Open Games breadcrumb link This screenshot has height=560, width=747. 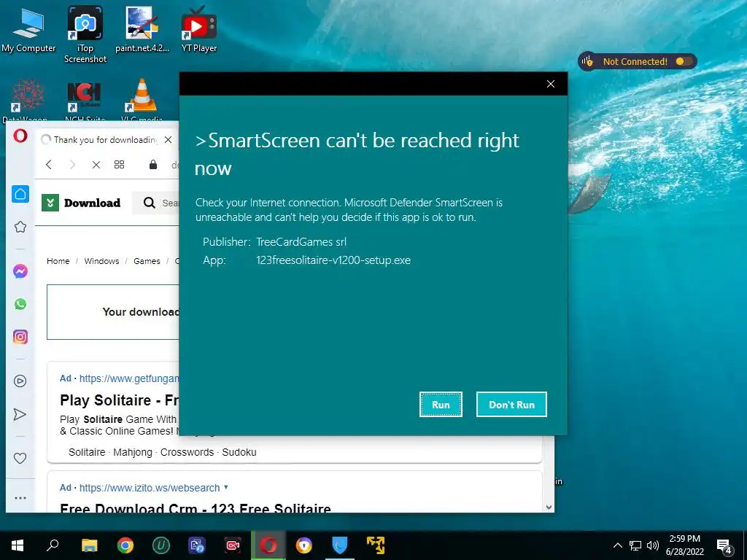coord(147,261)
